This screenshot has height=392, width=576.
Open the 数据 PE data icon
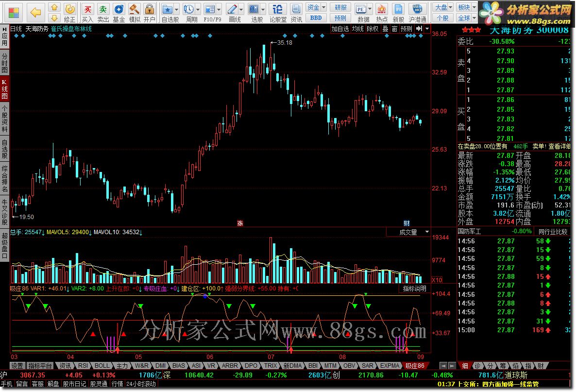point(361,9)
